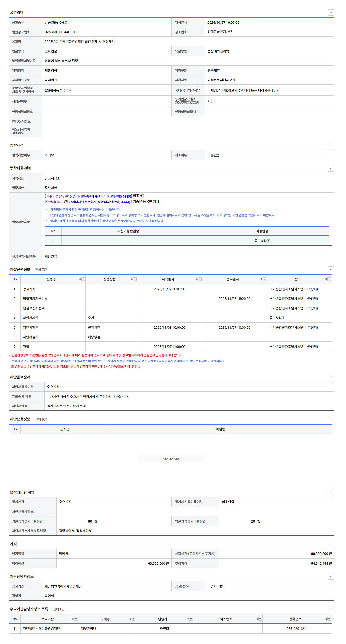The width and height of the screenshot is (346, 644).
Task: Open the 시작일시 column filter dropdown
Action: coord(200,279)
